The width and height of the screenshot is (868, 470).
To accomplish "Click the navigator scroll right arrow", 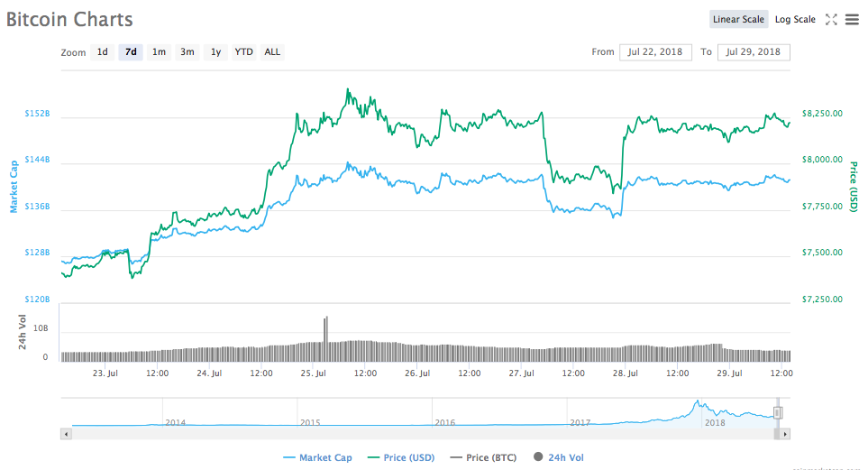I will tap(785, 434).
